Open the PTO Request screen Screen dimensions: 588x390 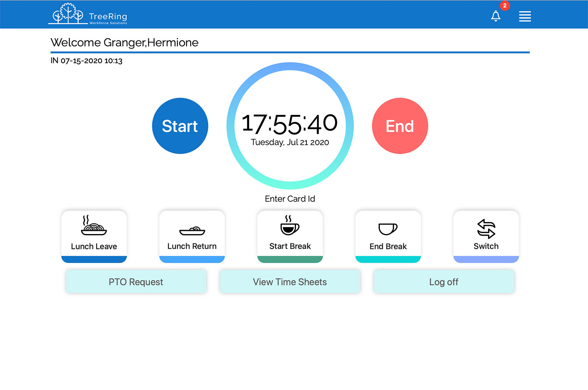click(136, 282)
